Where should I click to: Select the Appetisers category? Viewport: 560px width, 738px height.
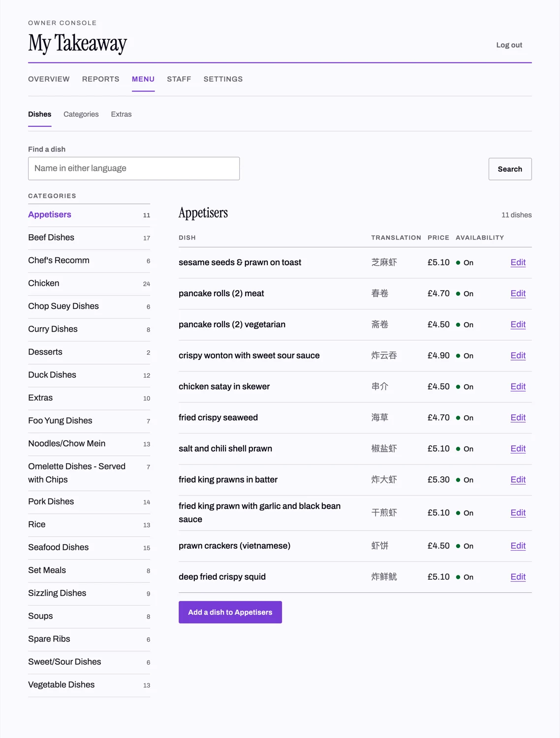click(x=89, y=215)
